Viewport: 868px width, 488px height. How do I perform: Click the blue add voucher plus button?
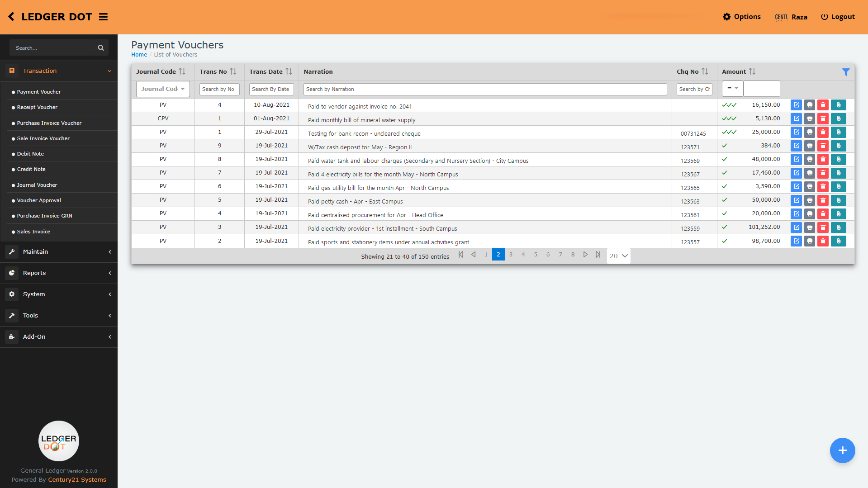842,450
